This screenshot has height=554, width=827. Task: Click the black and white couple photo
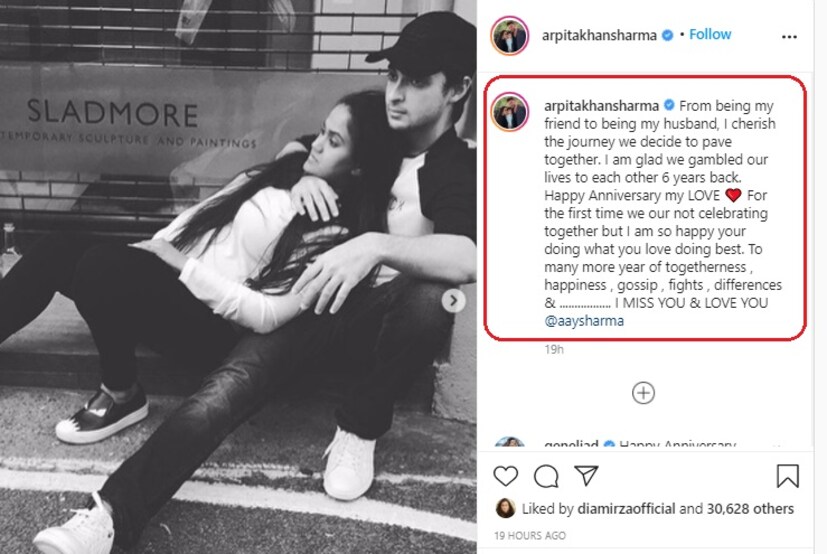238,277
